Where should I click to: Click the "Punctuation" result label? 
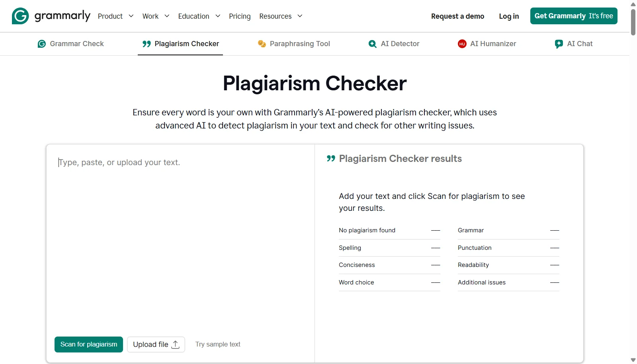pyautogui.click(x=475, y=248)
